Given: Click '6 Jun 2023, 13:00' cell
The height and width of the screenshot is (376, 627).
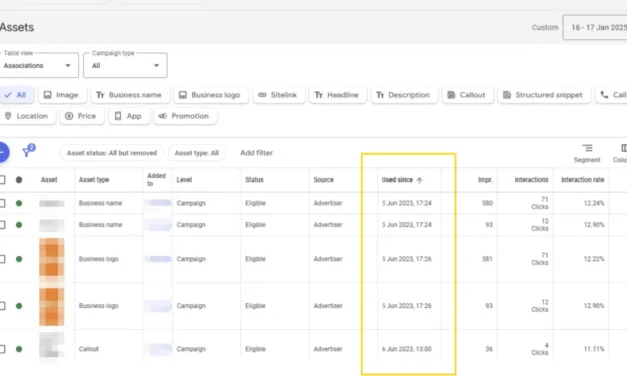Looking at the screenshot, I should coord(407,349).
